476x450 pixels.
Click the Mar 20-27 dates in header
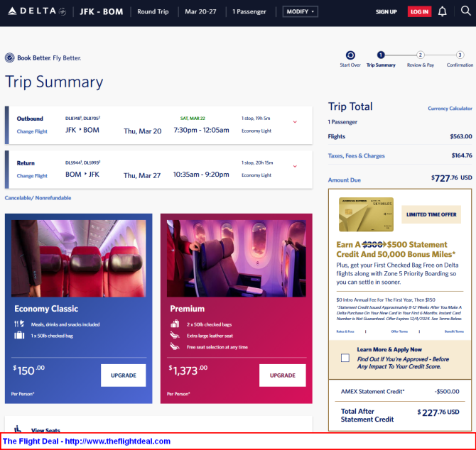200,11
